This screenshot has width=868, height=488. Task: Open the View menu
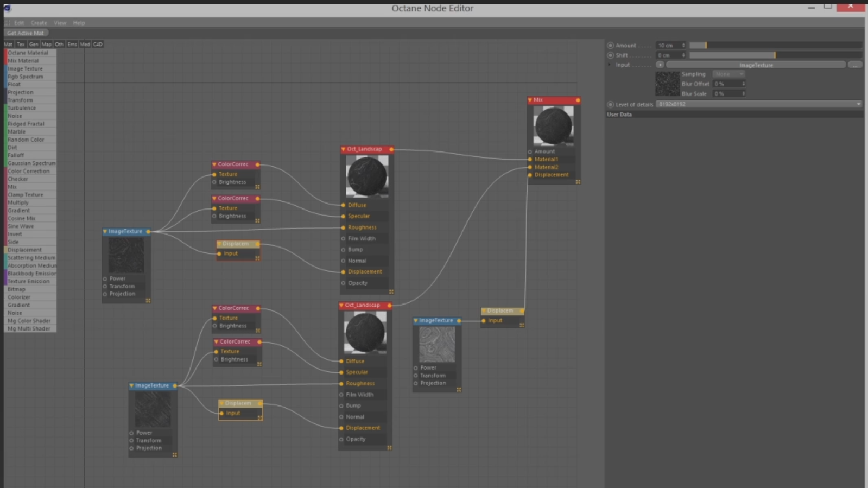(60, 23)
